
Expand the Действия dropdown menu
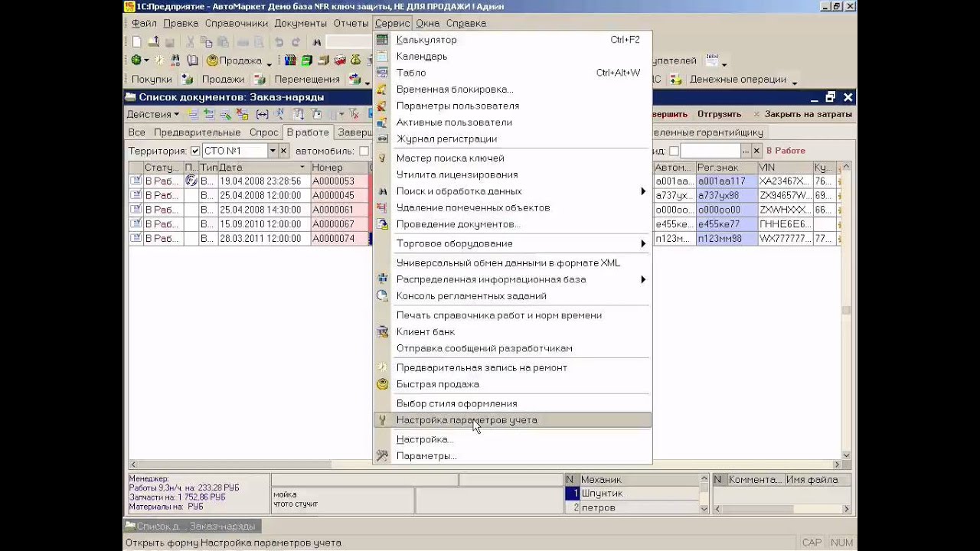pyautogui.click(x=152, y=114)
